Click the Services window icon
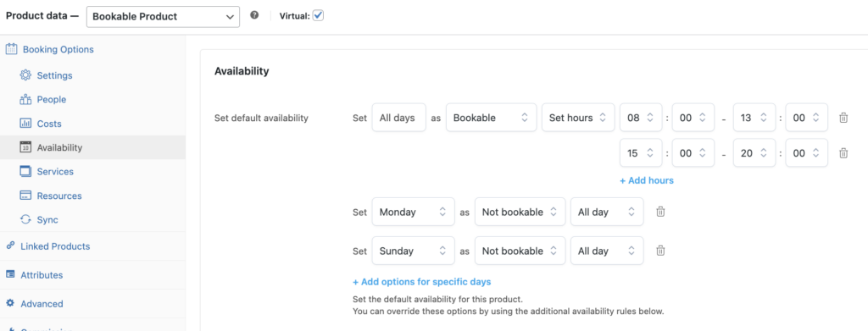Image resolution: width=868 pixels, height=331 pixels. (x=25, y=171)
